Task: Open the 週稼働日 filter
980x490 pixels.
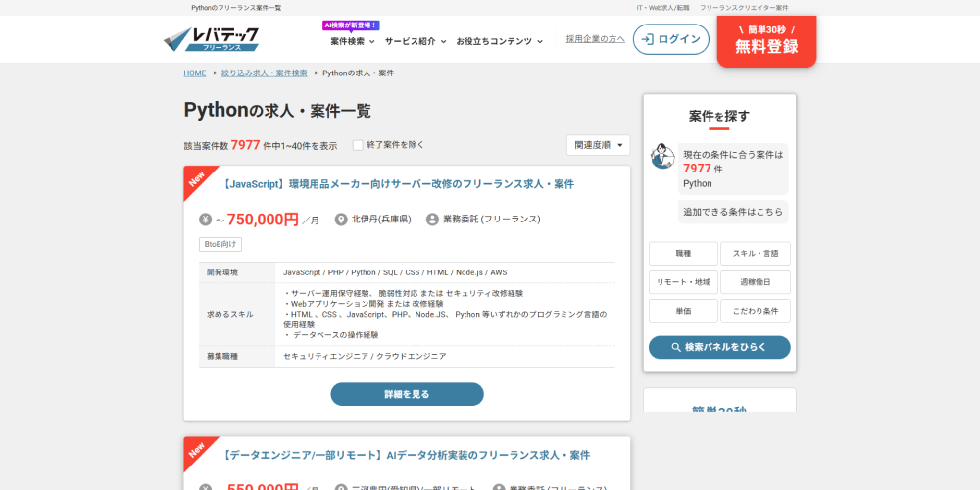Action: pyautogui.click(x=755, y=282)
